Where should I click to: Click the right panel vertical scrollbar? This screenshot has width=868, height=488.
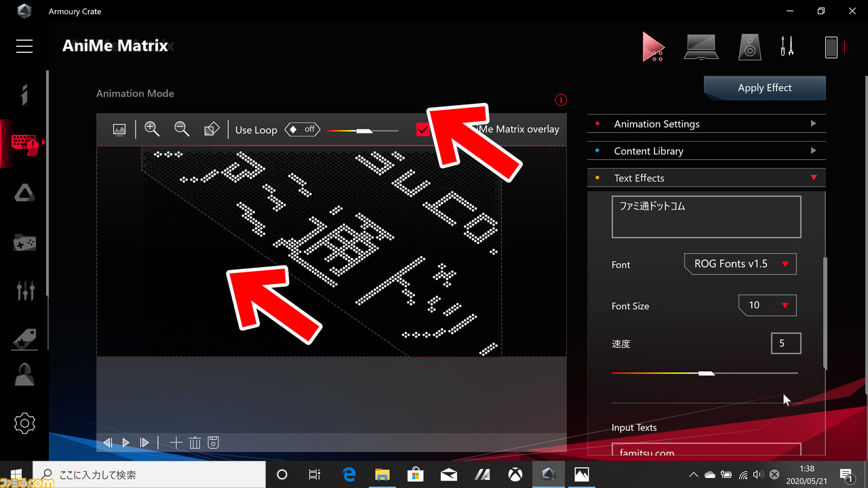[825, 313]
